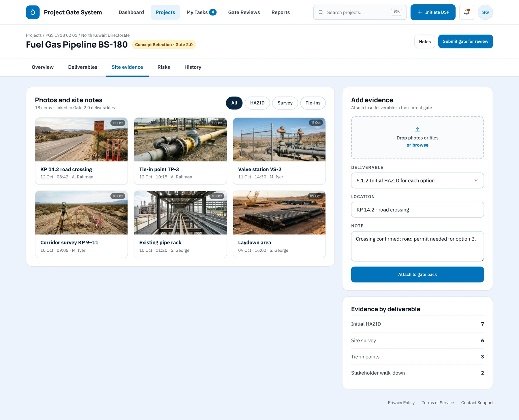519x420 pixels.
Task: Click Attach to gate pack button
Action: [417, 274]
